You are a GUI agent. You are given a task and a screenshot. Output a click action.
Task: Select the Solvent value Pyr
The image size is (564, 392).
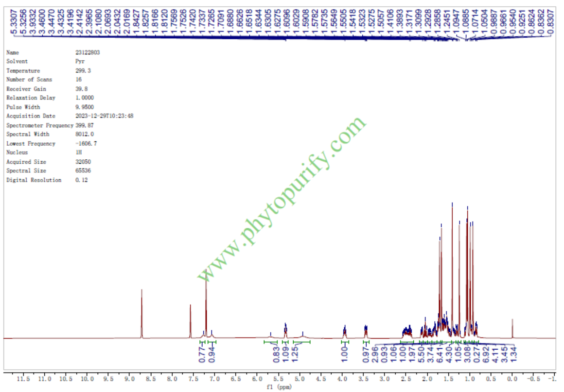point(73,62)
